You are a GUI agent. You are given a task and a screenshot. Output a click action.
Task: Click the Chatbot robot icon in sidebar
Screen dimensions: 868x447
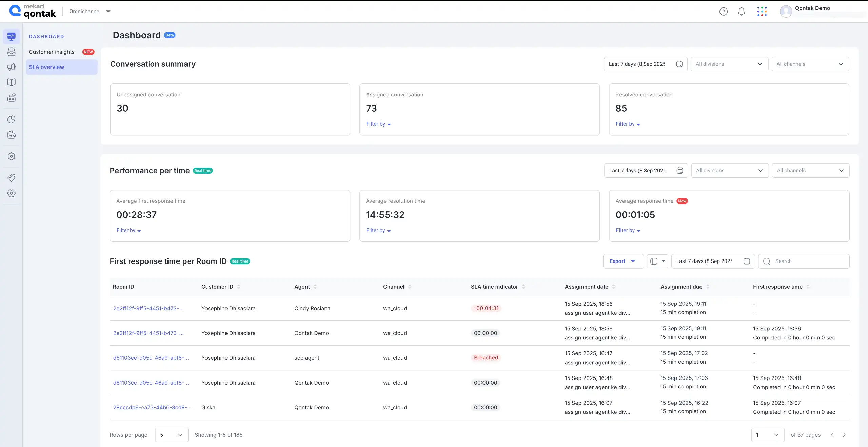click(12, 97)
